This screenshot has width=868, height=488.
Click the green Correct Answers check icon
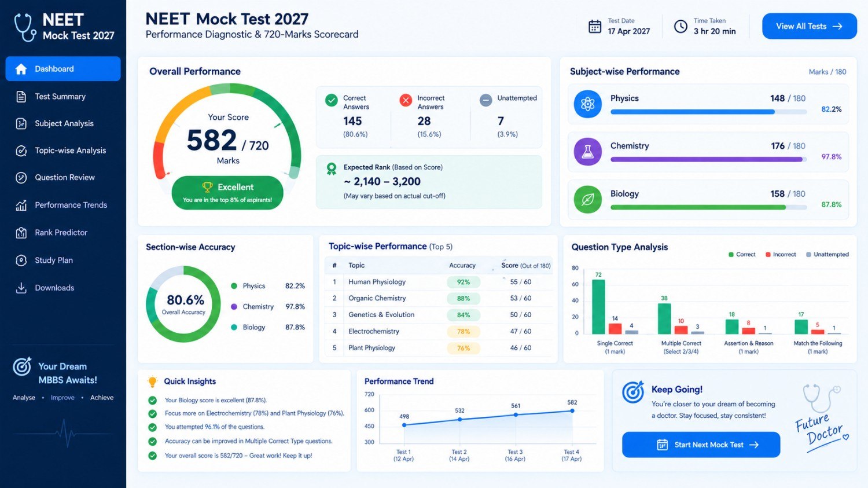coord(332,100)
